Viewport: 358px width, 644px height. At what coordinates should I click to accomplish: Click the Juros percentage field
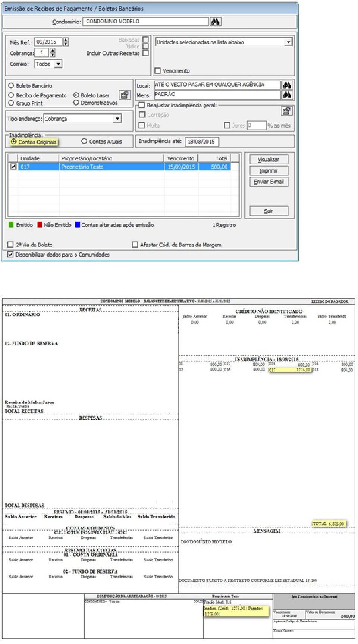tap(256, 125)
